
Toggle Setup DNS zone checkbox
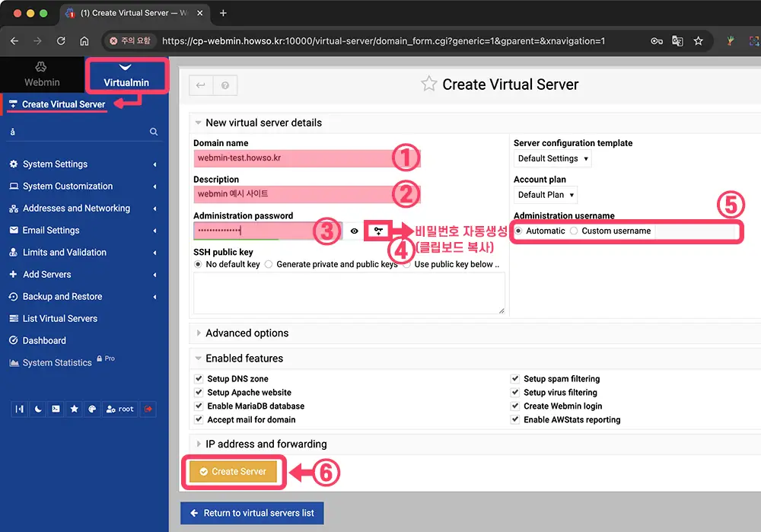(x=199, y=378)
